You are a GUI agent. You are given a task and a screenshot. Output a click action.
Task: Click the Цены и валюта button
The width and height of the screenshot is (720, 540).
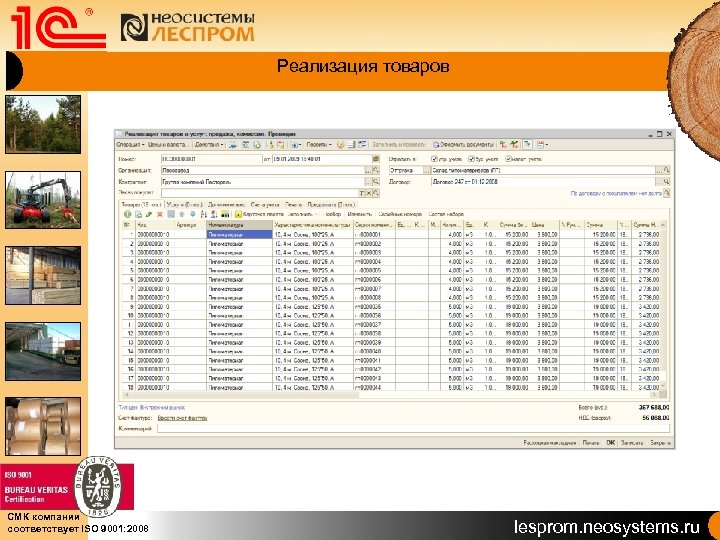pyautogui.click(x=168, y=145)
